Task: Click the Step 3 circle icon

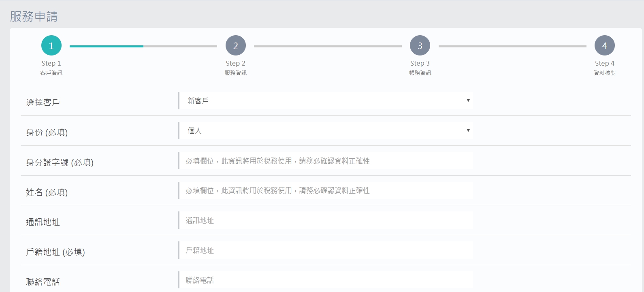Action: 420,46
